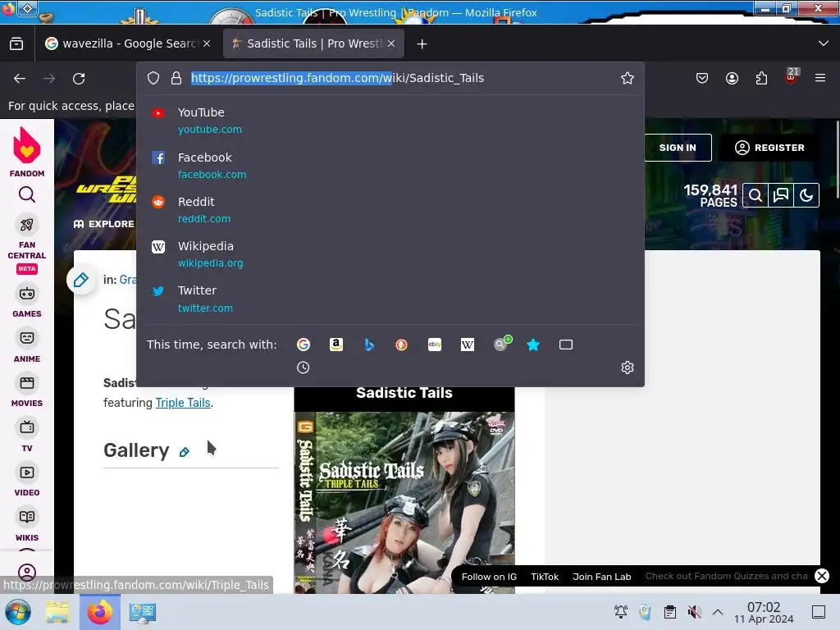Screen dimensions: 840x630
Task: Click into the URL address field
Action: pos(402,78)
